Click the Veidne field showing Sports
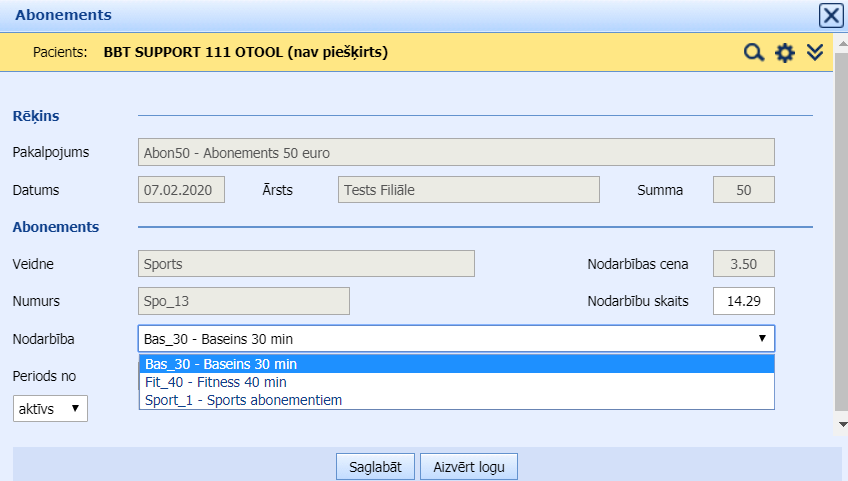Image resolution: width=848 pixels, height=481 pixels. coord(305,264)
